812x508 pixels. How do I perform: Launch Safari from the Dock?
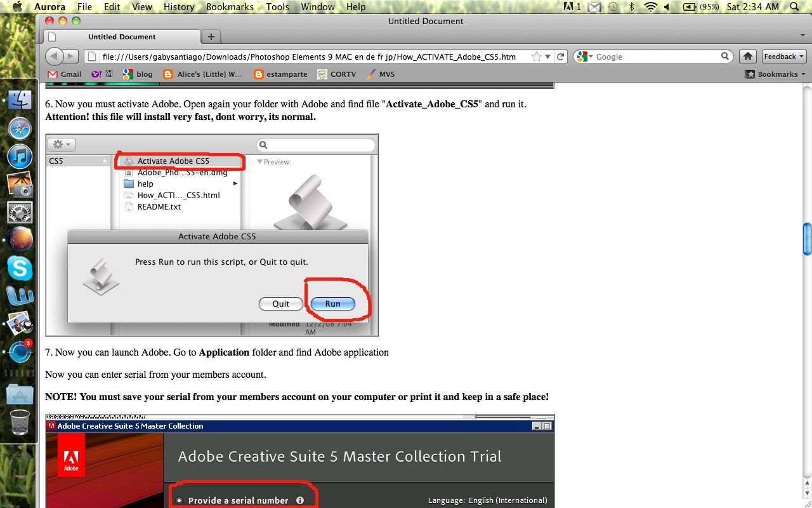tap(20, 129)
